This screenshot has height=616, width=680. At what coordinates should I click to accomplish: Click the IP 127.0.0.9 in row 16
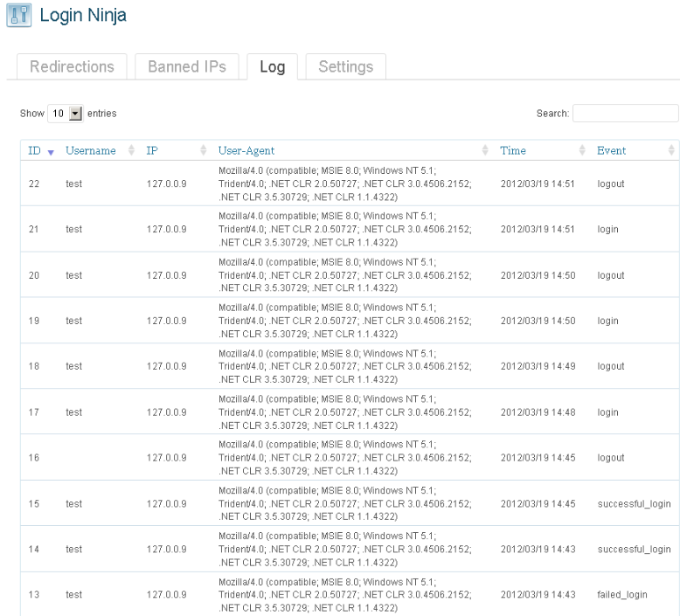point(167,458)
